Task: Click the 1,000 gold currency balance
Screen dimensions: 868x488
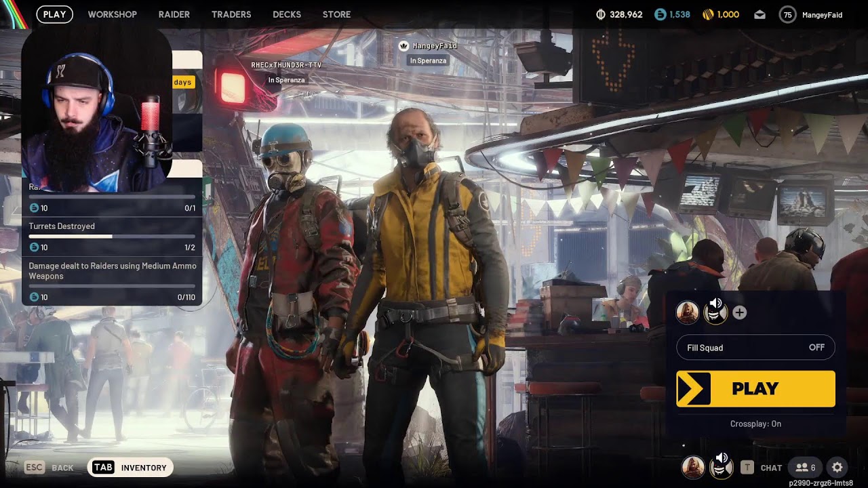Action: click(728, 14)
